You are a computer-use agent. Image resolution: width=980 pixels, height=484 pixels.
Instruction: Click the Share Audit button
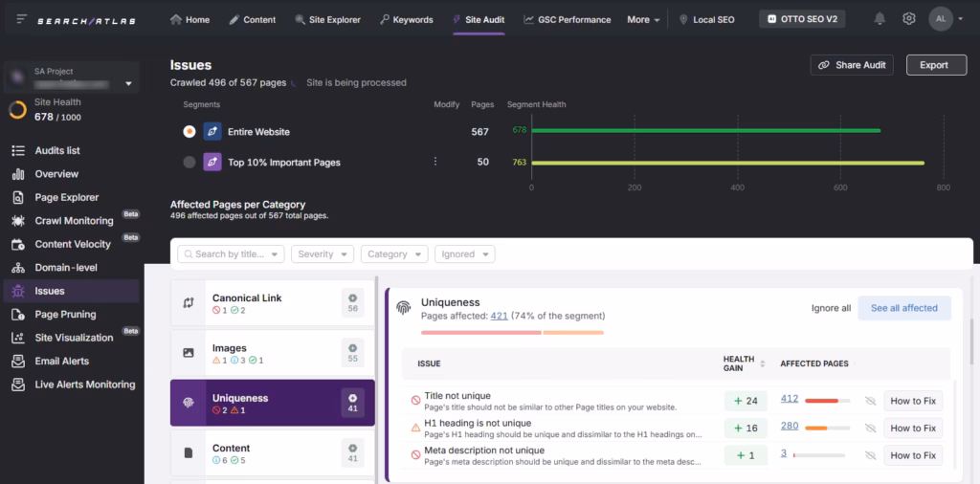tap(852, 65)
